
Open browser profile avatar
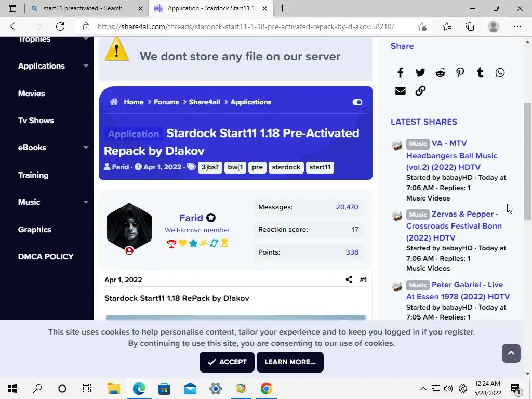click(494, 26)
